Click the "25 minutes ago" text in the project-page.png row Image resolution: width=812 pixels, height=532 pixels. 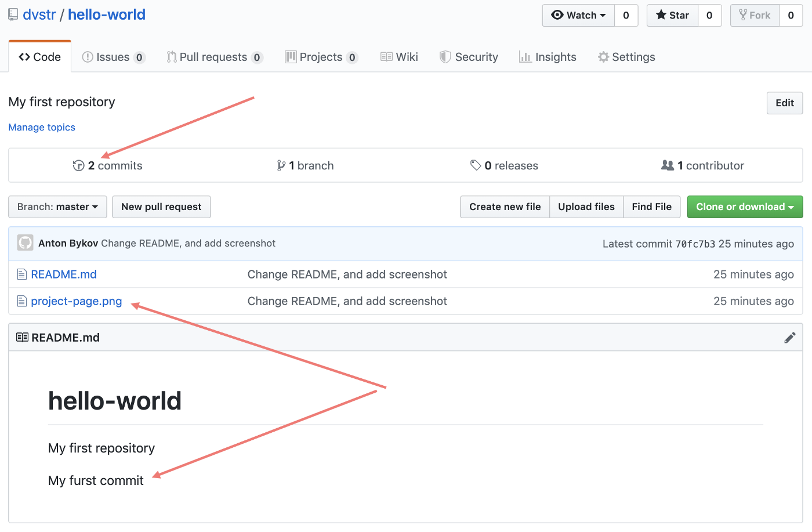coord(753,301)
